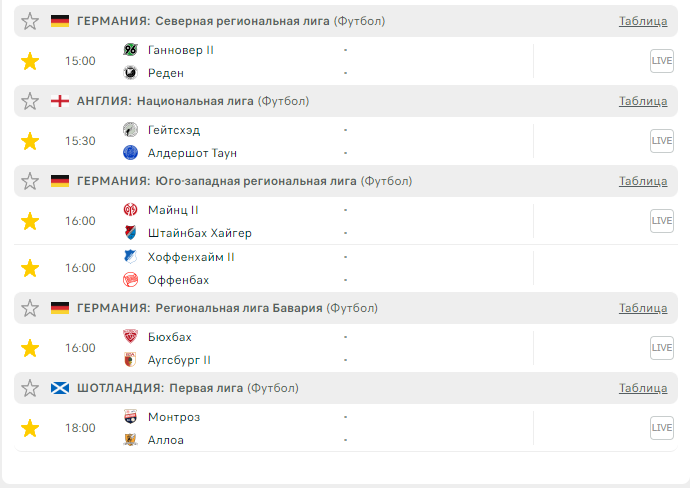The image size is (690, 488).
Task: Open Таблица for Северная региональная лига
Action: pyautogui.click(x=642, y=21)
